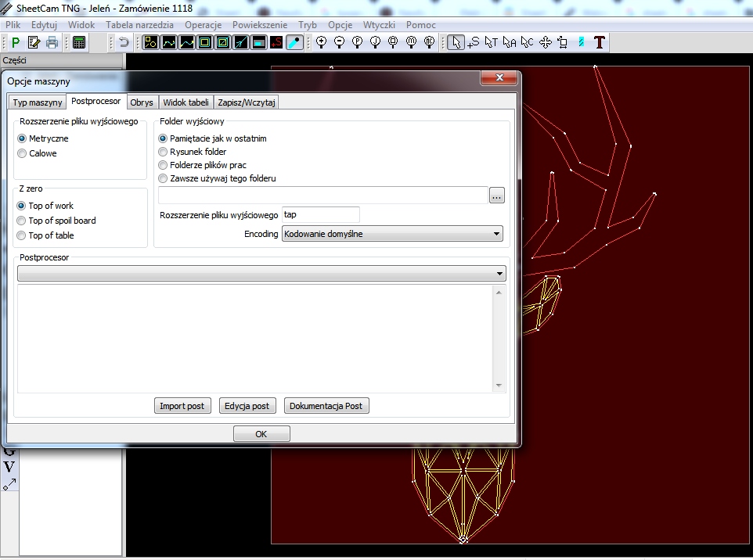Select the pointer A edit tool
The image size is (753, 560).
click(x=510, y=43)
